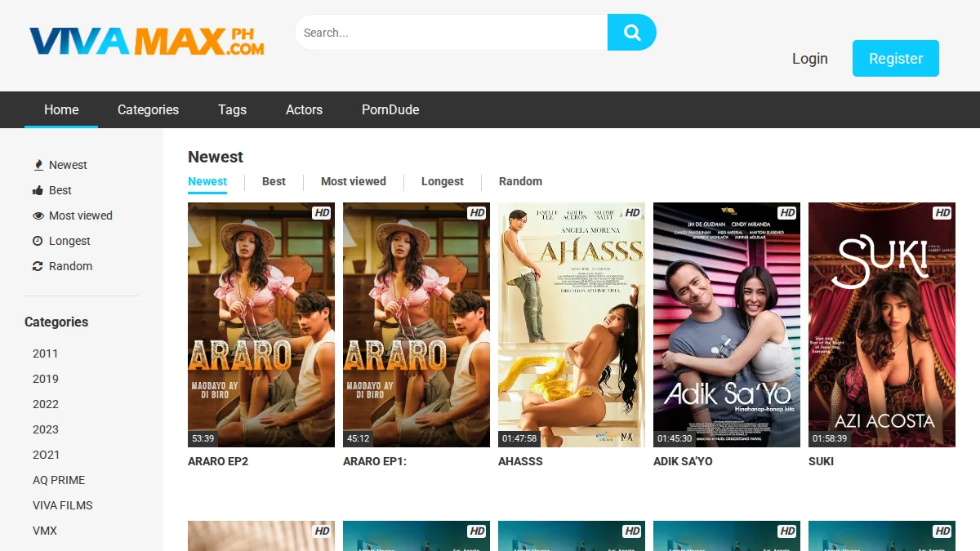The image size is (980, 551).
Task: Click the refresh icon beside sidebar Random
Action: (38, 266)
